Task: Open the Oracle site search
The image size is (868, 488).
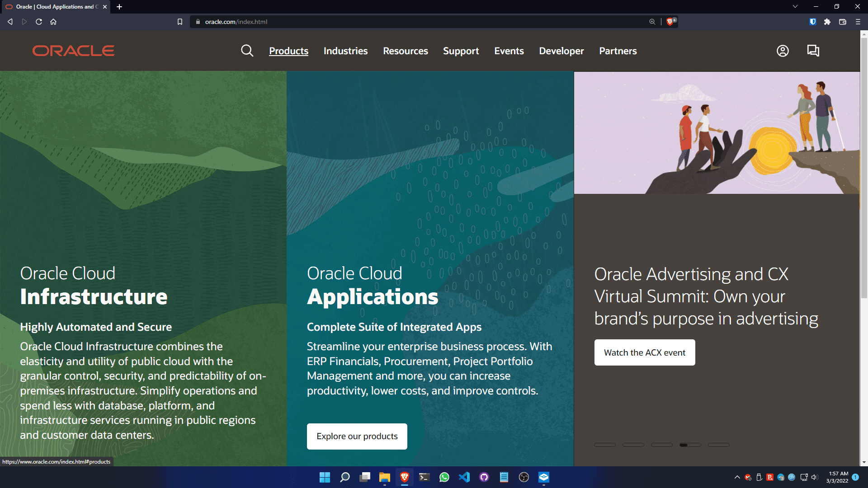Action: coord(247,51)
